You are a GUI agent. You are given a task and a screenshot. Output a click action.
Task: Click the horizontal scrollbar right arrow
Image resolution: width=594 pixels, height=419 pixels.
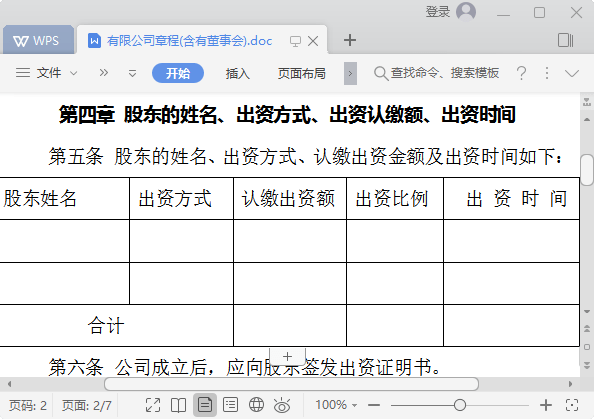571,384
